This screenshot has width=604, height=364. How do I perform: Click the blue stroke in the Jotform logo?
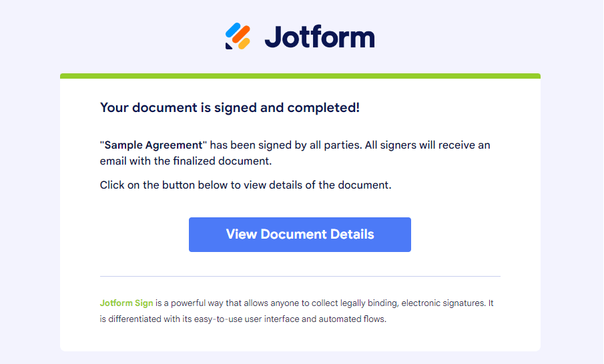233,30
